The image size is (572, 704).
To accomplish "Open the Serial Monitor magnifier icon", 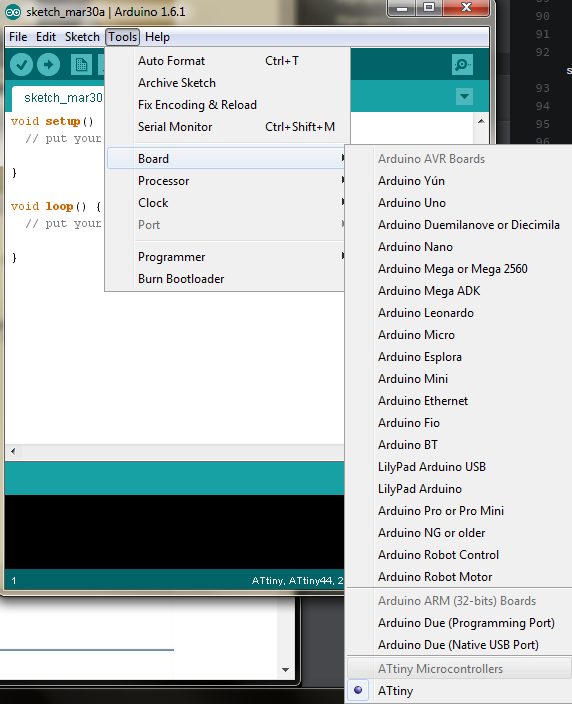I will pos(462,65).
